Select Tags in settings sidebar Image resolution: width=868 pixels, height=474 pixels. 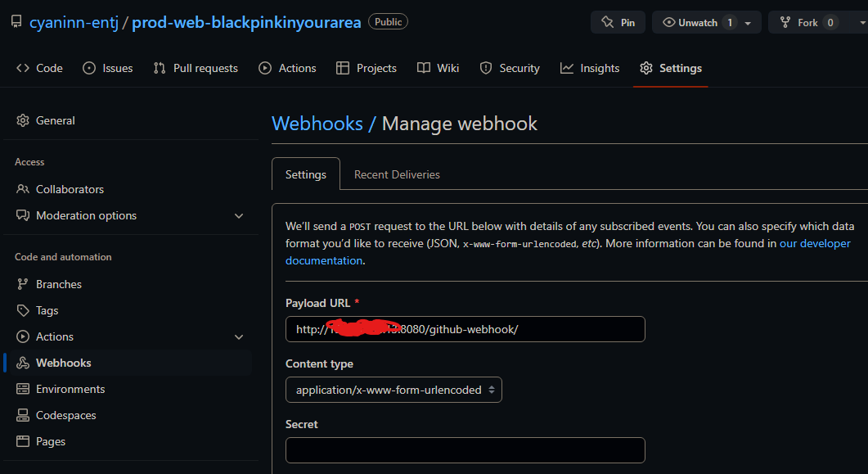130,310
